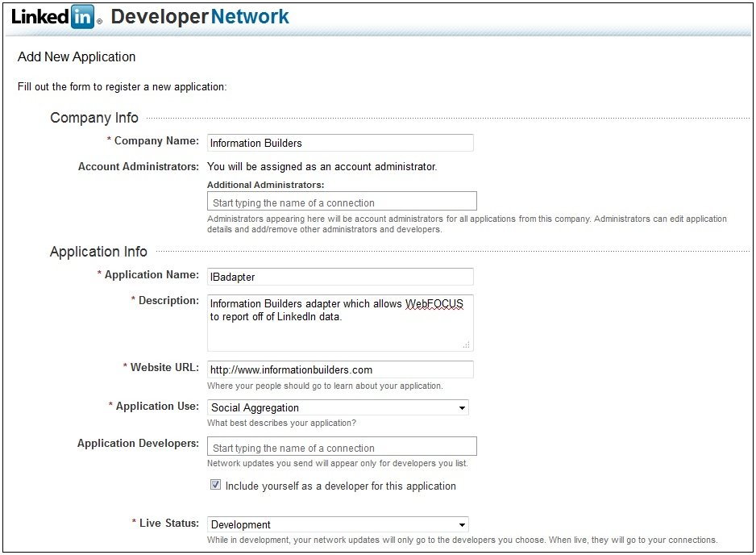This screenshot has width=756, height=555.
Task: Click the 'Company Name:' label
Action: click(x=156, y=141)
